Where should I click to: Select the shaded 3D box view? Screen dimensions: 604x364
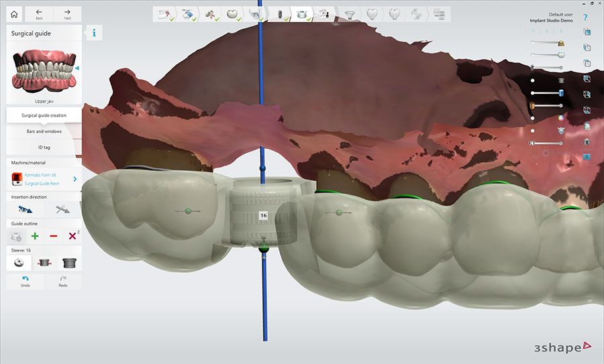587,78
